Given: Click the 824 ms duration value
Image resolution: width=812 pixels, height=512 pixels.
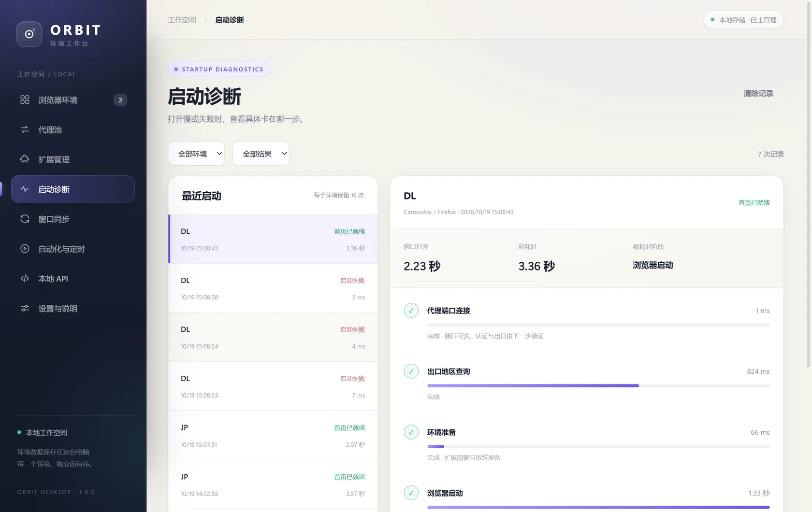Looking at the screenshot, I should coord(758,371).
